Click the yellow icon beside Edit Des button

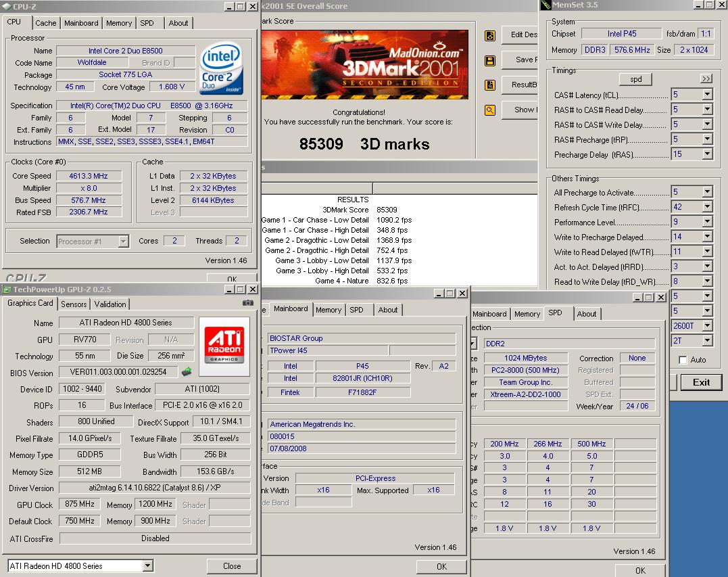pyautogui.click(x=490, y=36)
